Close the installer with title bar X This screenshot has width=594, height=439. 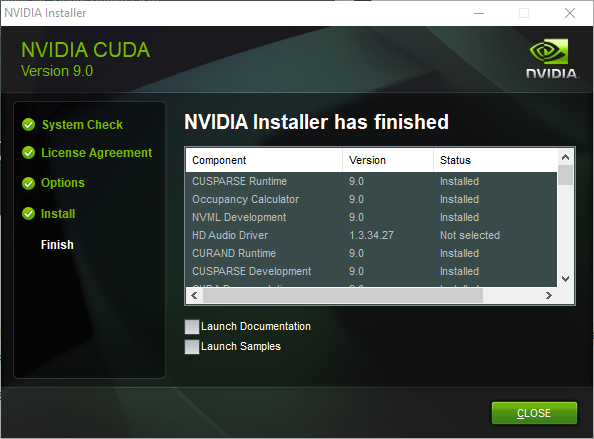point(569,13)
